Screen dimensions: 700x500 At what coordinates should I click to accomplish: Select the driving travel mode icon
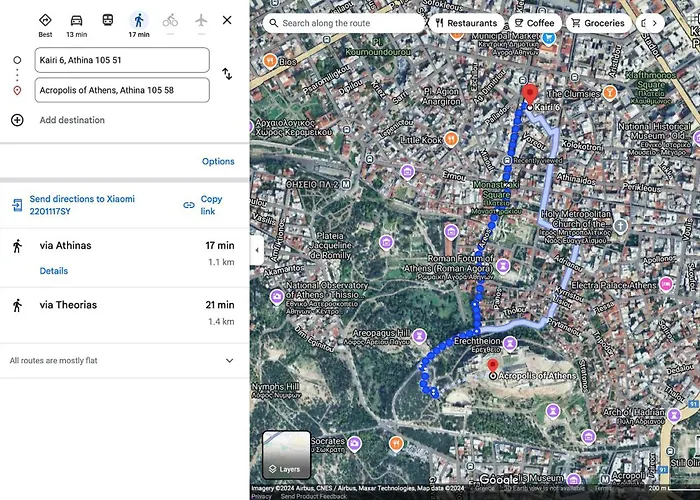click(76, 21)
